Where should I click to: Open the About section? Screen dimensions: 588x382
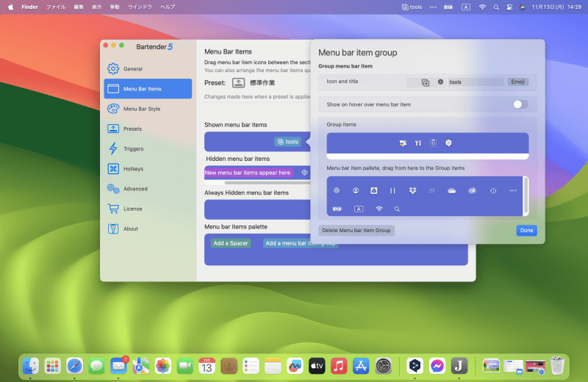[148, 228]
